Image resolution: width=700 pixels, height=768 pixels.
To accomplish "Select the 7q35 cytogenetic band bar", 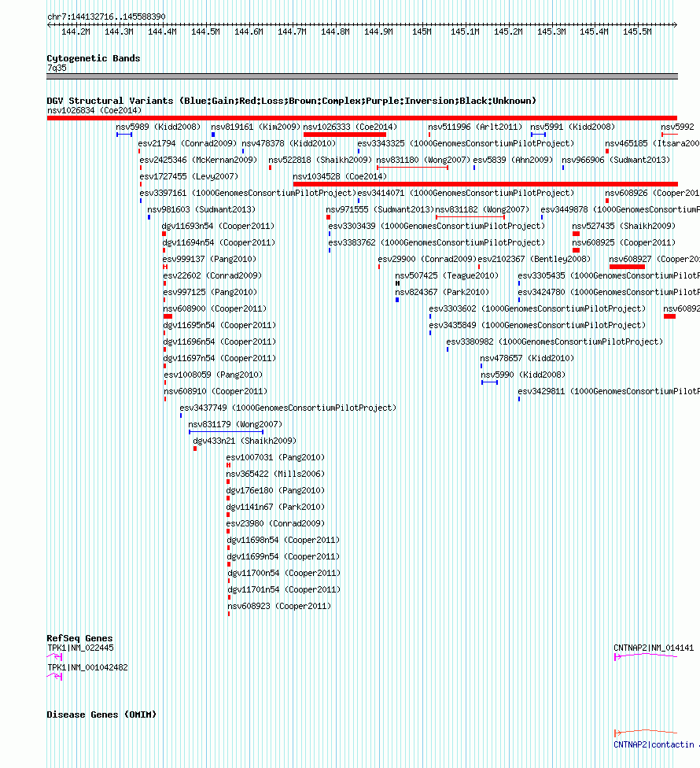I will point(362,76).
